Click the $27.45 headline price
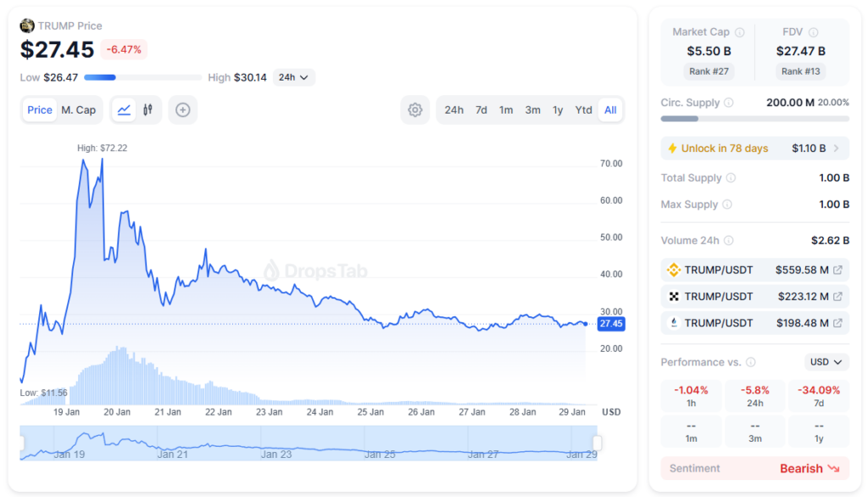868x497 pixels. [x=57, y=49]
